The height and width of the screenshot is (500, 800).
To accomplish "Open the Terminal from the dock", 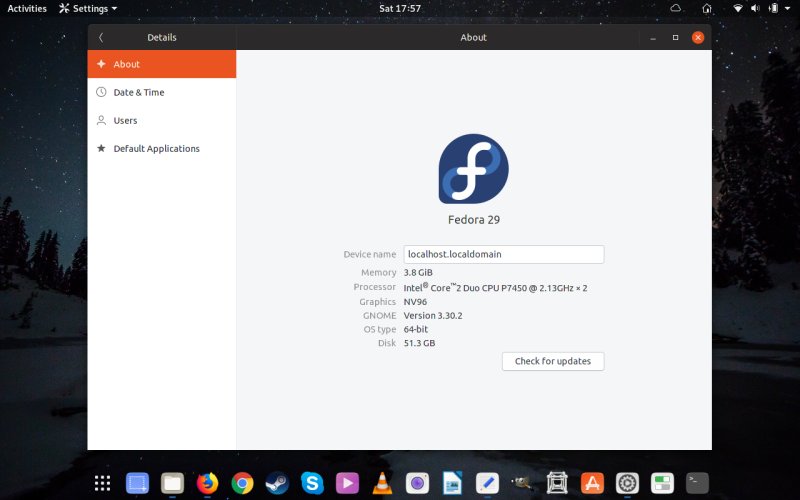I will click(x=697, y=484).
